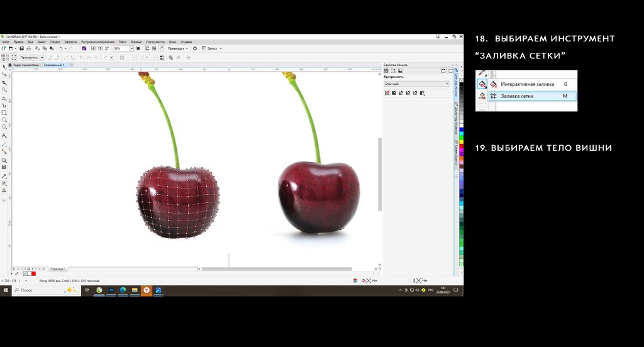The width and height of the screenshot is (644, 347).
Task: Click the Options gear icon in toolbar
Action: tap(195, 48)
